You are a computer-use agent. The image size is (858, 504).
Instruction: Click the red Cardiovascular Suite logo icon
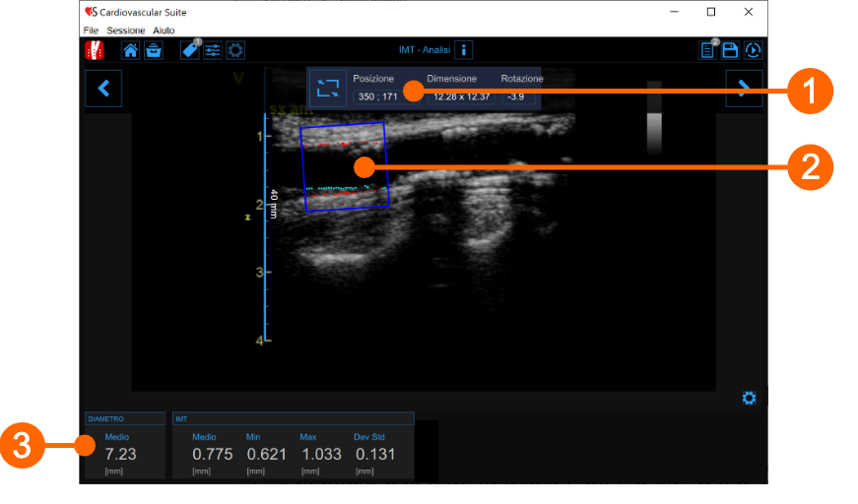95,50
